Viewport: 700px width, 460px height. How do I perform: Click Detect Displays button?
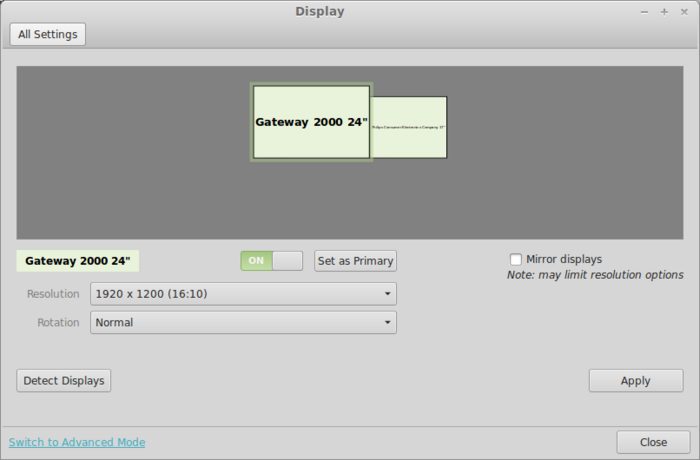(x=64, y=381)
